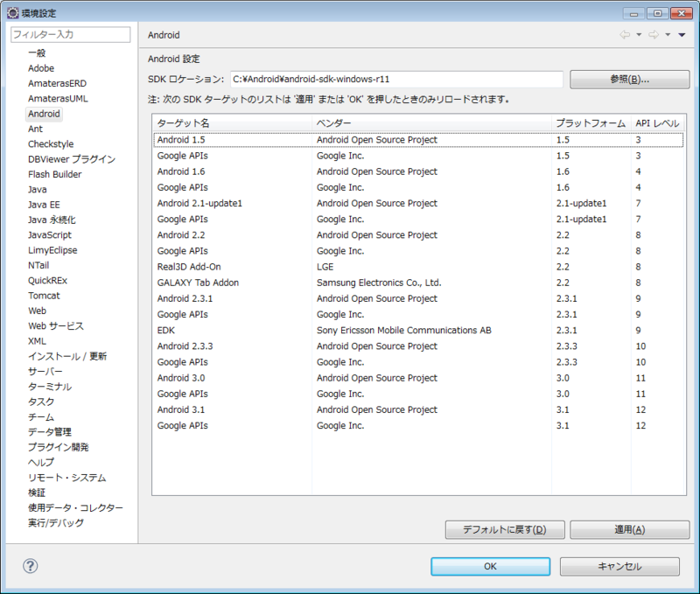
Task: Open the preferences page view menu triangle
Action: (x=682, y=35)
